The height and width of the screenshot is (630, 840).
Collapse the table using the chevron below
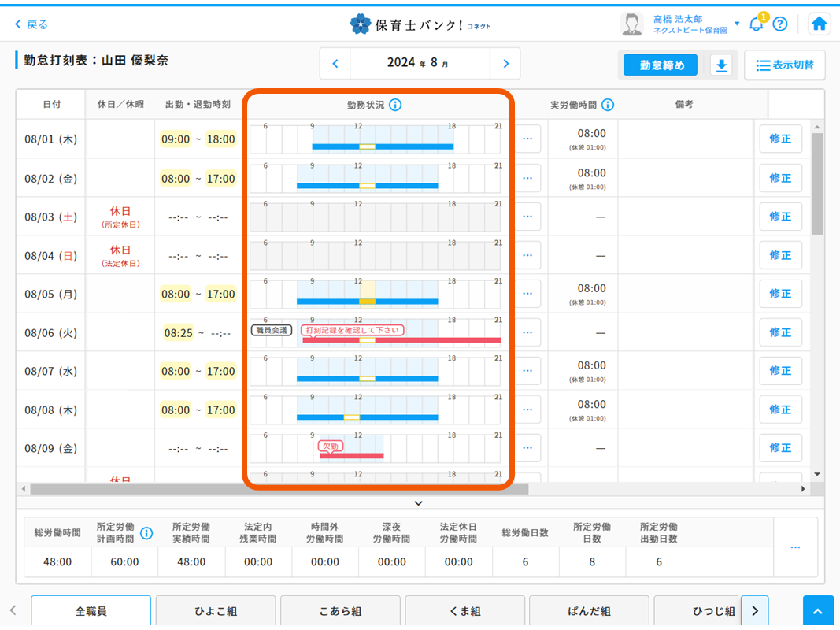419,503
